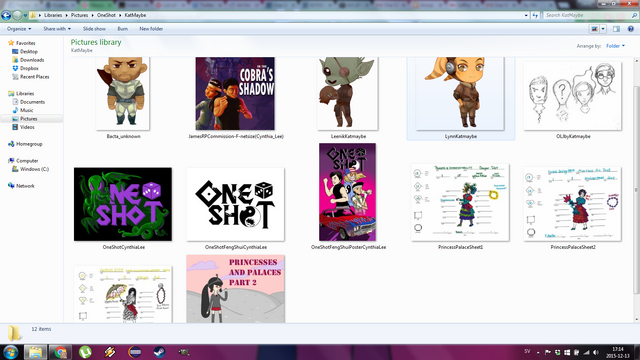Click the search magnifier icon
640x360 pixels.
pyautogui.click(x=634, y=15)
